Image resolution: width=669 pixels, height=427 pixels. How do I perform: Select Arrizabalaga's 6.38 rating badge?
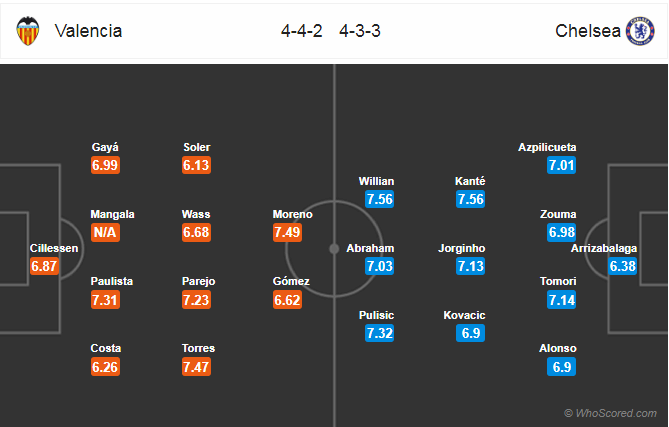point(622,266)
